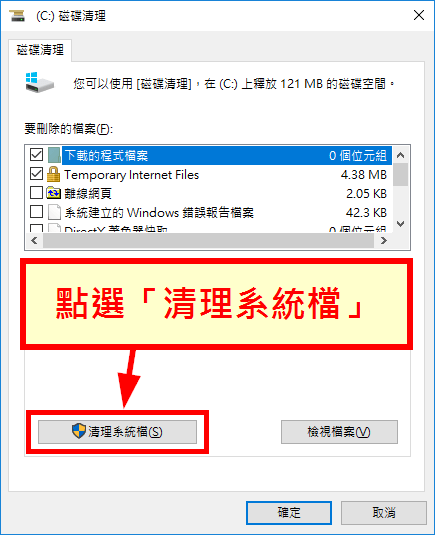Image resolution: width=435 pixels, height=535 pixels.
Task: Click the 取消 button
Action: tap(384, 512)
